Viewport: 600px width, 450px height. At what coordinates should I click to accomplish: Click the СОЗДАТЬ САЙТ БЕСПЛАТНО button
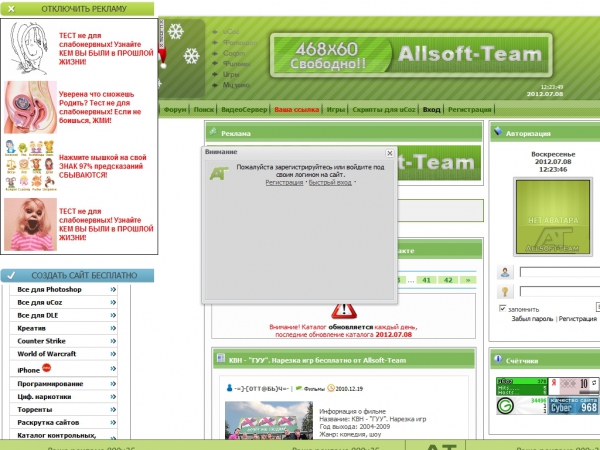tap(77, 276)
